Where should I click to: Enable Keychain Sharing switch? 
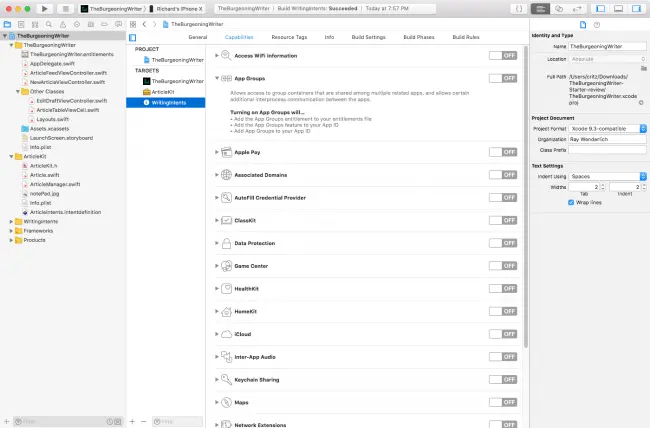(x=503, y=379)
